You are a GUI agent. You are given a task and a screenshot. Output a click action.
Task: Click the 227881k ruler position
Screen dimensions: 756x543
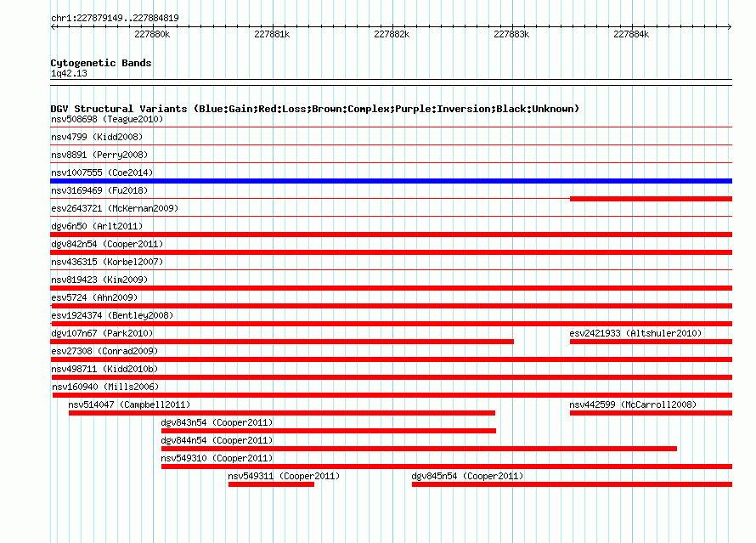272,34
